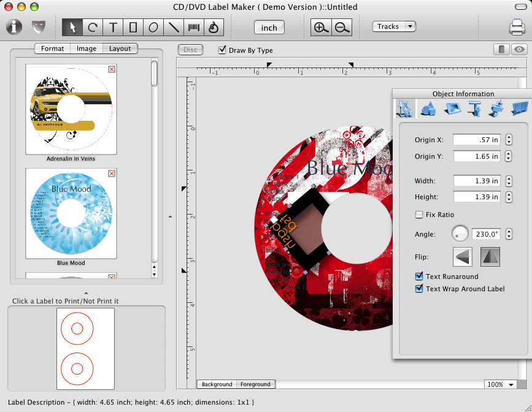The height and width of the screenshot is (412, 532).
Task: Click the Origin X field
Action: click(x=477, y=140)
